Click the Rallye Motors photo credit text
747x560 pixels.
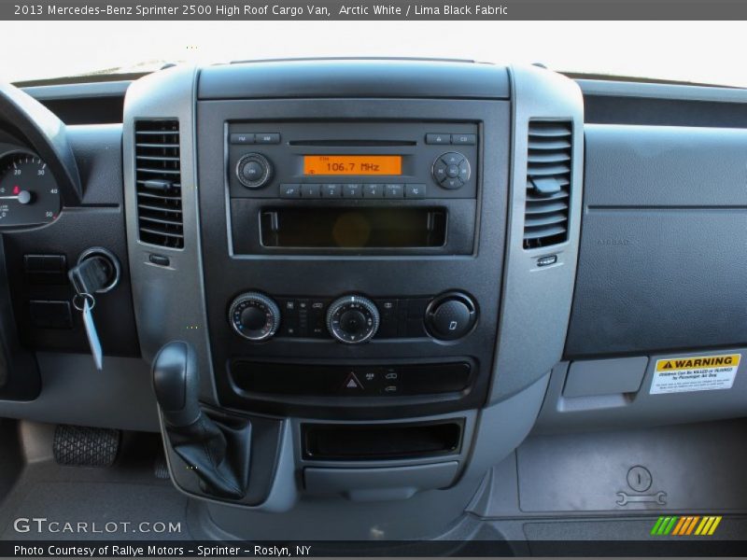pyautogui.click(x=162, y=551)
